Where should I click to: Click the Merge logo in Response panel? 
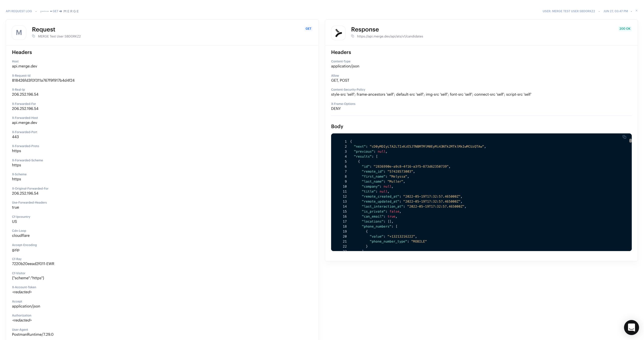click(338, 33)
